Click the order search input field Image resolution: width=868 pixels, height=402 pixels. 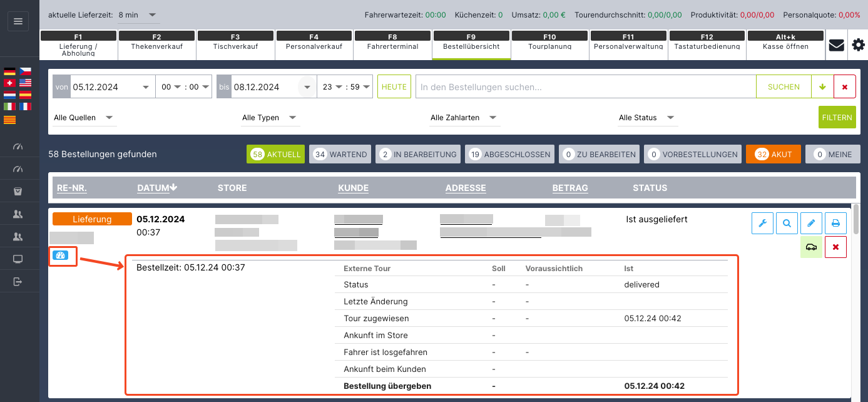click(x=585, y=87)
